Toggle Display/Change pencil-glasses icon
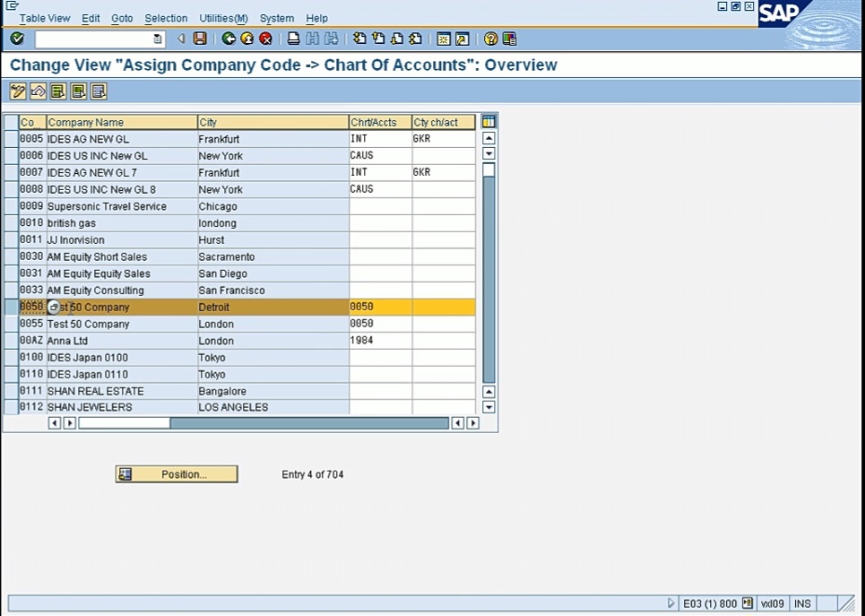The width and height of the screenshot is (865, 616). 18,91
